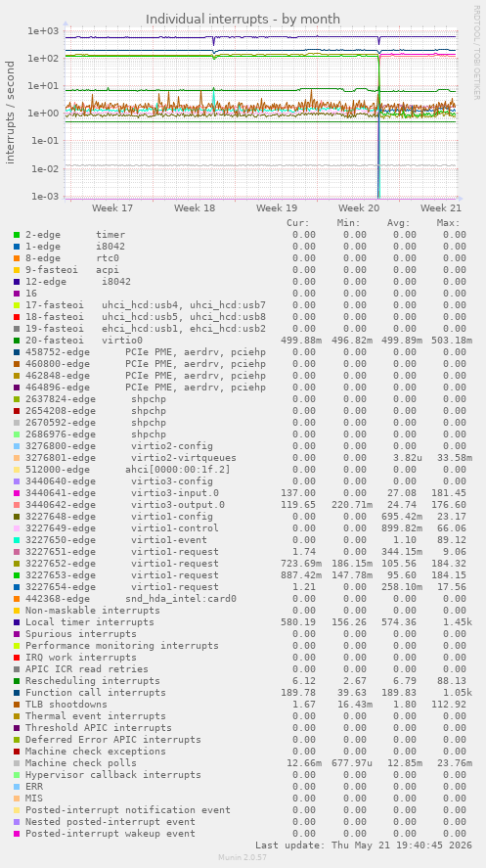Click the swatch for Rescheduling interrupts
This screenshot has height=868, width=486.
[x=17, y=681]
